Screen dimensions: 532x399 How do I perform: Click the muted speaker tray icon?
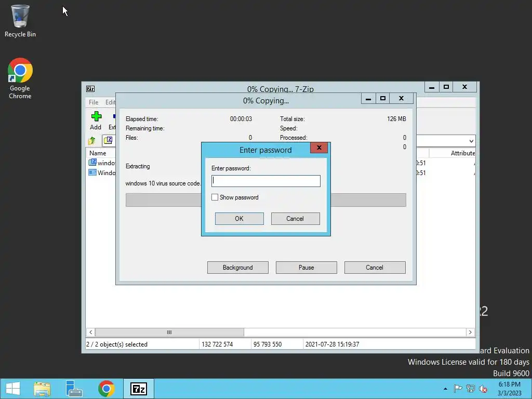tap(483, 389)
